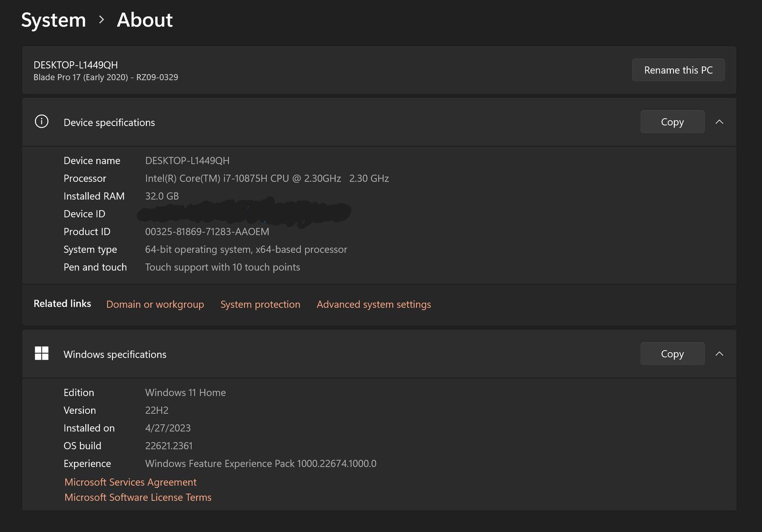This screenshot has width=762, height=532.
Task: Click Windows Feature Experience Pack value
Action: 261,464
